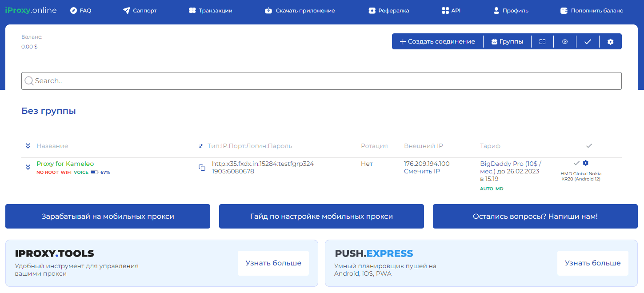Select the checkmark on Proxy for Kameleo row
This screenshot has width=644, height=293.
pyautogui.click(x=576, y=163)
